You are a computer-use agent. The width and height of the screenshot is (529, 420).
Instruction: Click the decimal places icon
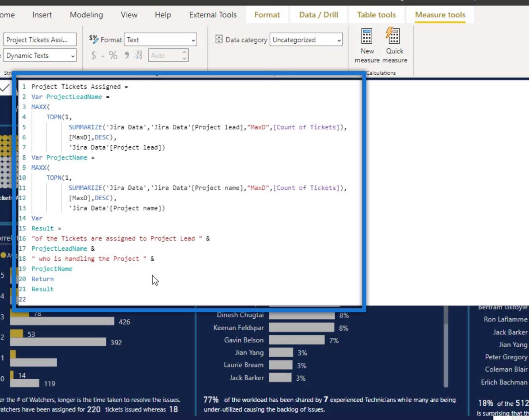(138, 56)
